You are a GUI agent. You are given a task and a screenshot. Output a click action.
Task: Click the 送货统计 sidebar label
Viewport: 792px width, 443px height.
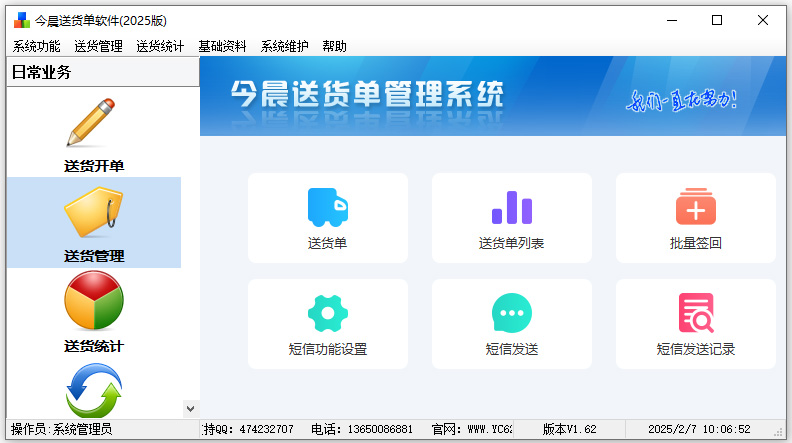pyautogui.click(x=94, y=346)
